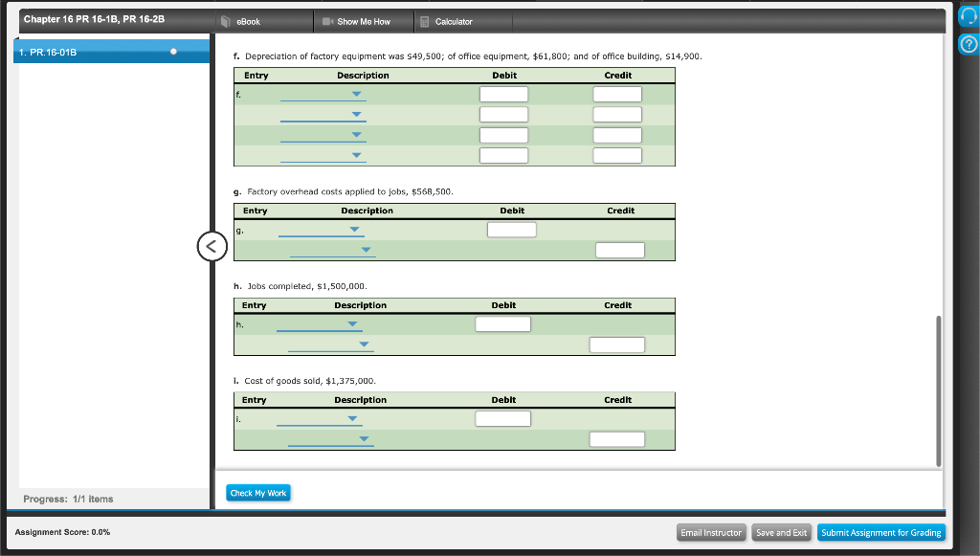Click the Debit input field for entry g
980x556 pixels.
tap(512, 230)
